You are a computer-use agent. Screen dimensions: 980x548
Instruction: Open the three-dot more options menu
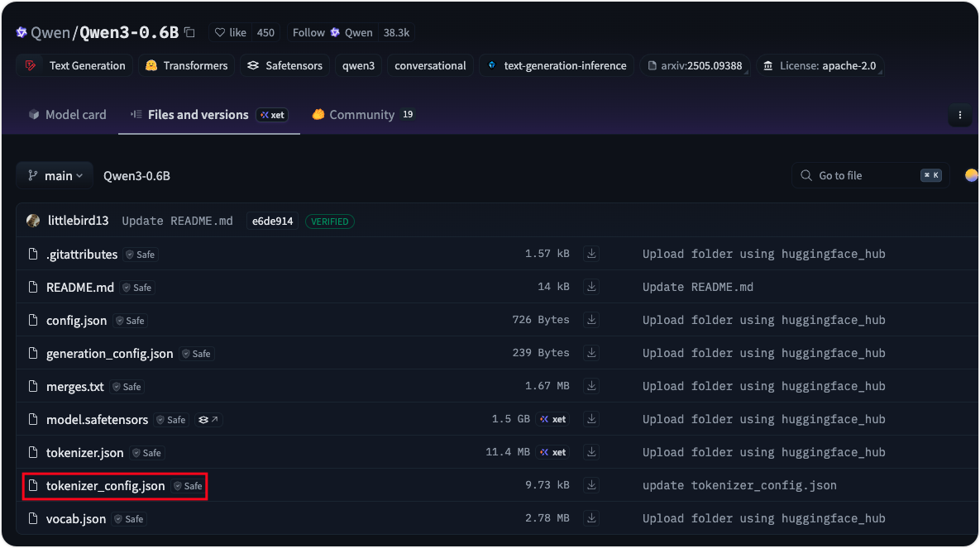(959, 115)
